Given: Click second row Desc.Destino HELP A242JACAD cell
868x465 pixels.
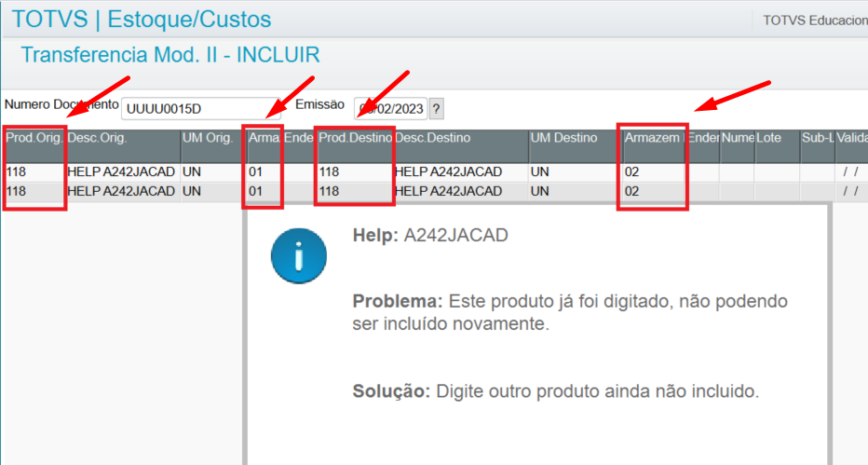Looking at the screenshot, I should click(461, 192).
